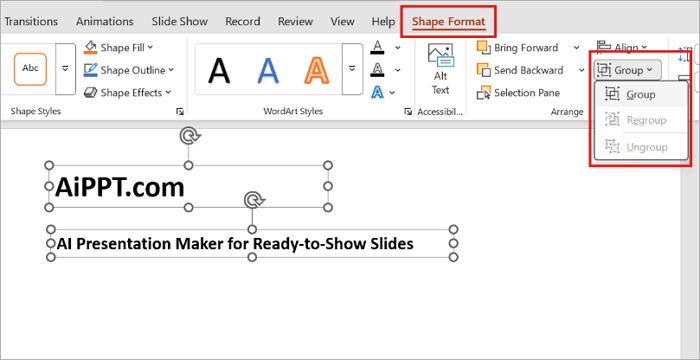
Task: Open the Align dropdown
Action: coord(623,47)
